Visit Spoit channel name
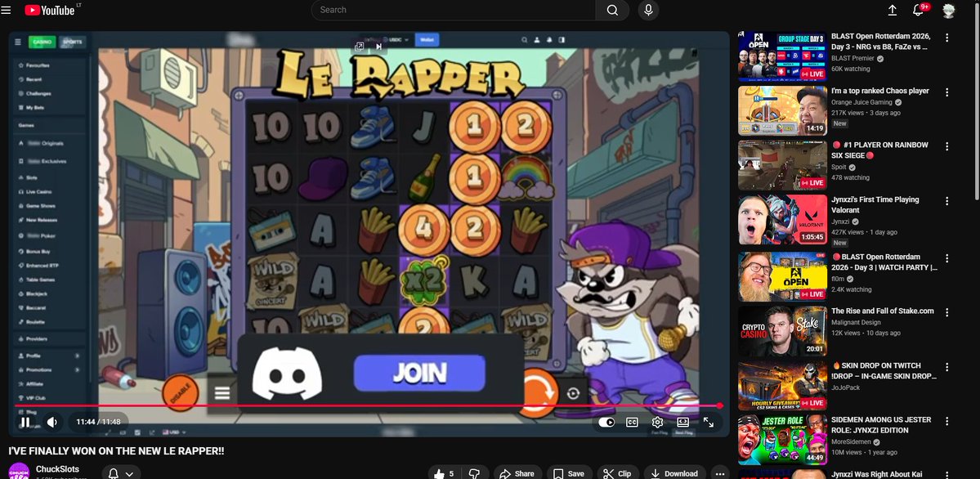 click(839, 167)
